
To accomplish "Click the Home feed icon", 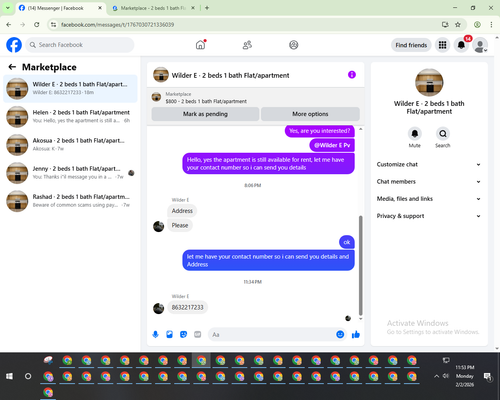I will [201, 45].
